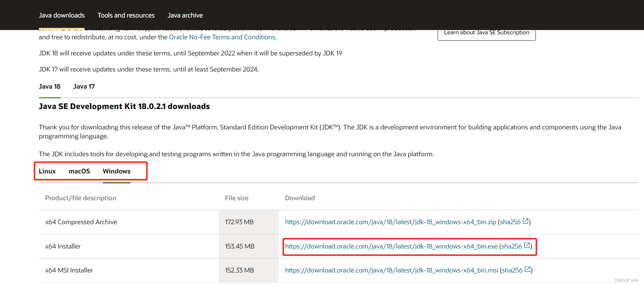Download the windows-x64_bin.exe installer link
Viewport: 644px width, 285px height.
point(391,246)
